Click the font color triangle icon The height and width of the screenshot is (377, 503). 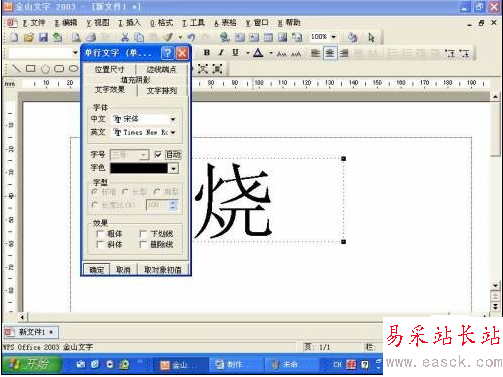tap(258, 53)
